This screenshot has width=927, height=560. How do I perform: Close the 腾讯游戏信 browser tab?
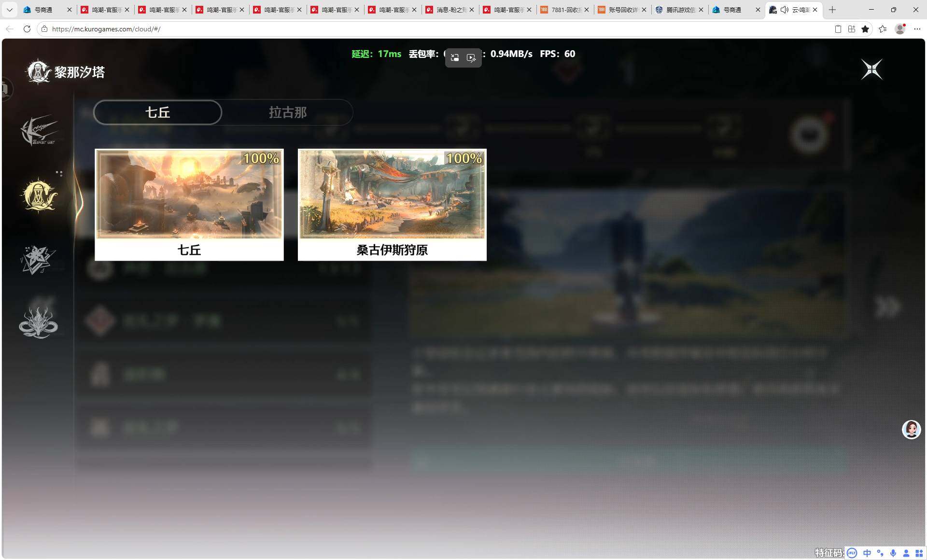(701, 10)
